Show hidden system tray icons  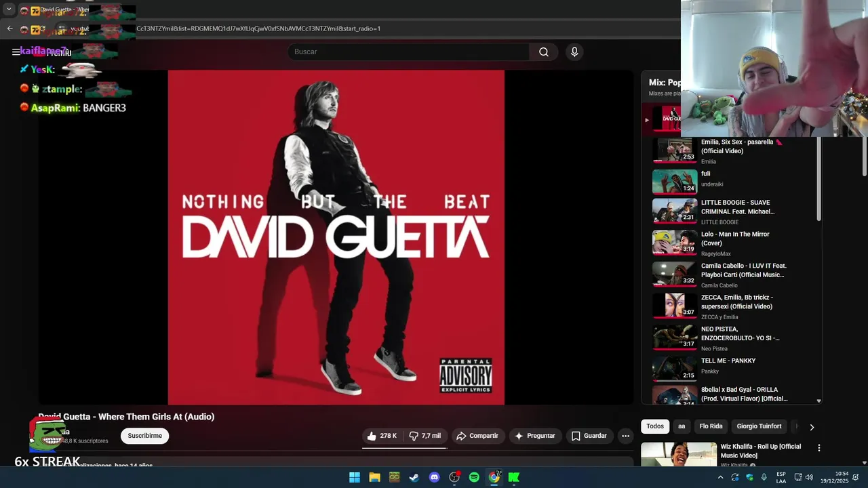tap(720, 477)
